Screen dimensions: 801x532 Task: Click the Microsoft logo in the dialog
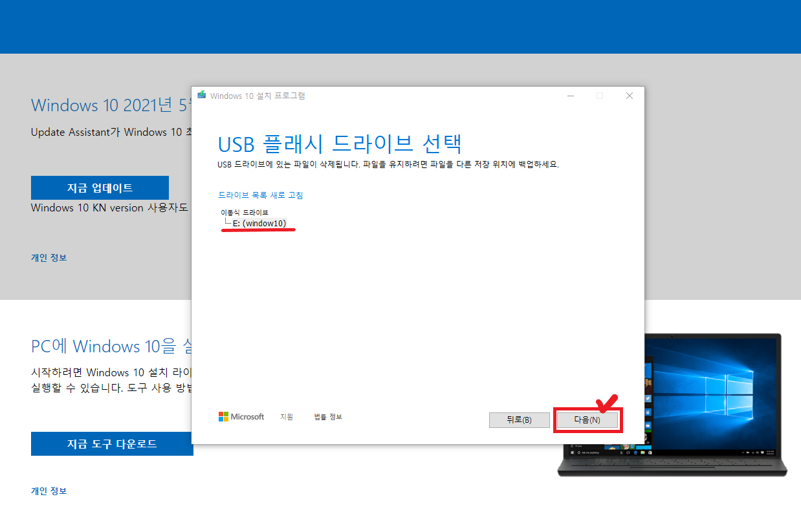(x=241, y=417)
